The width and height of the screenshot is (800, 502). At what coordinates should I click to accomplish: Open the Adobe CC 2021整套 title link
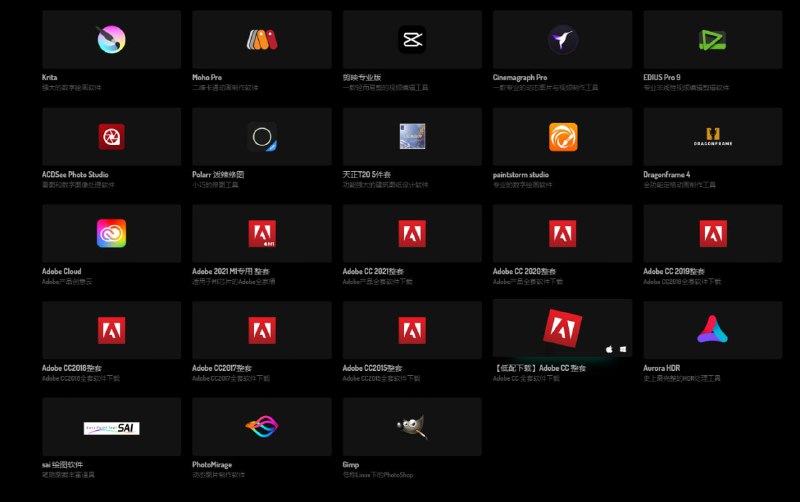tap(373, 271)
